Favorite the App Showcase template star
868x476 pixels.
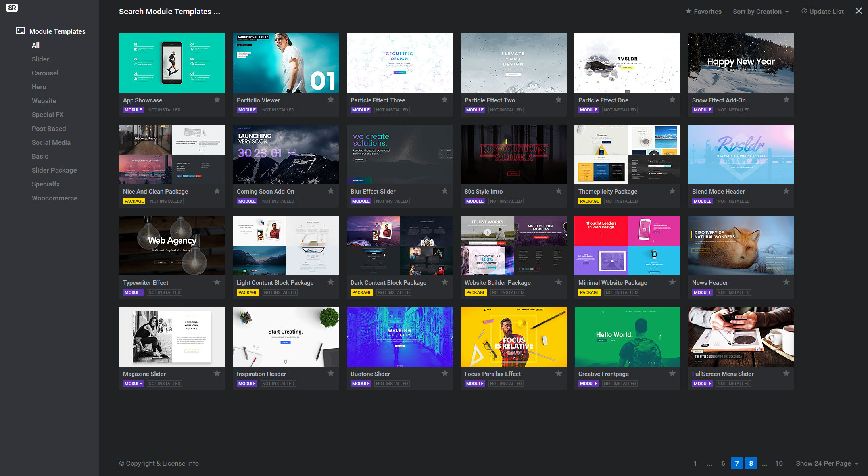[x=217, y=100]
